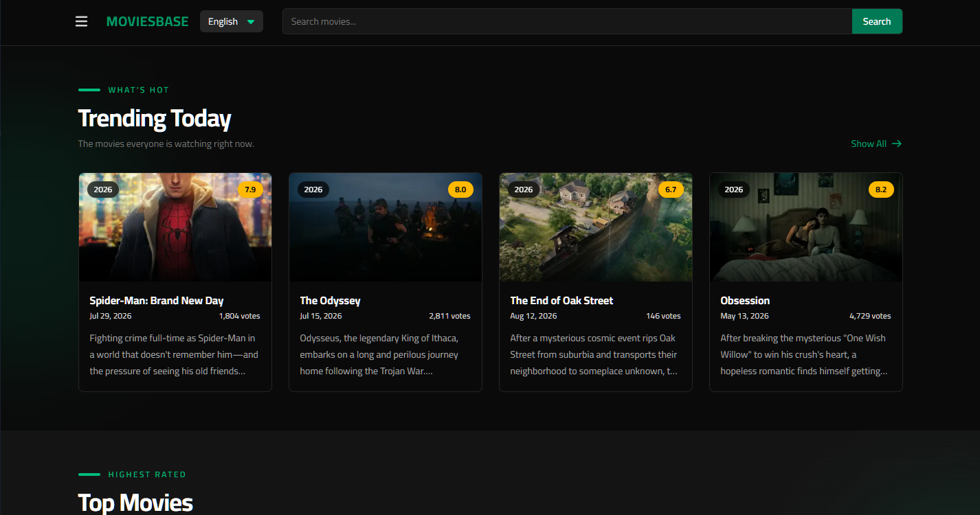Click the 7.9 rating badge
The image size is (980, 515).
pos(250,190)
